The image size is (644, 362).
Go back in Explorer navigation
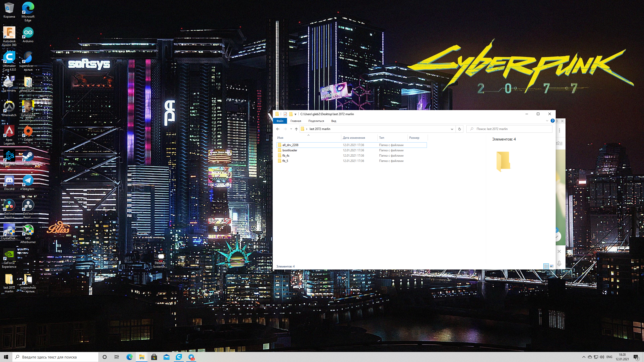[278, 129]
